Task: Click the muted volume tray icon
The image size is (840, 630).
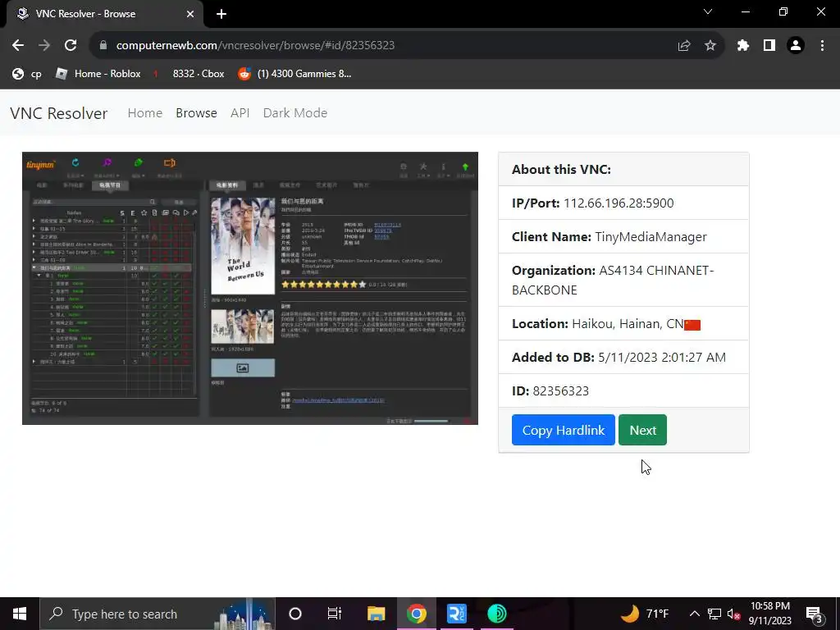Action: (x=733, y=614)
